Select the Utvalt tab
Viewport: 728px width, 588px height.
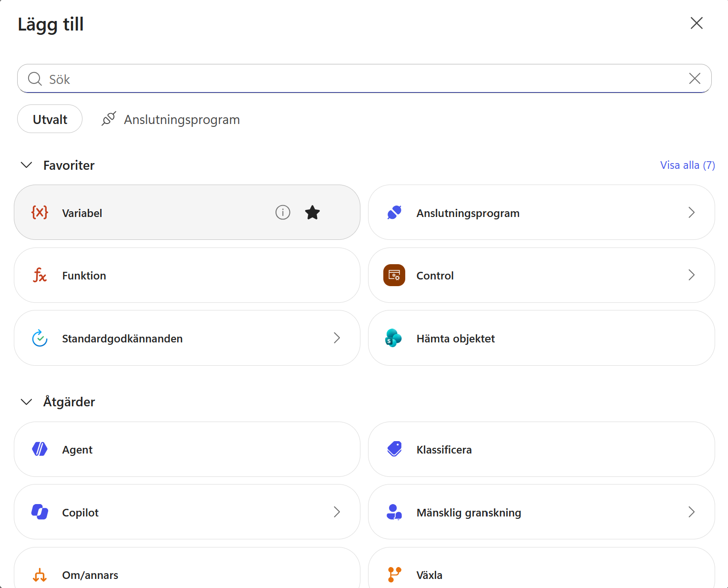[50, 119]
